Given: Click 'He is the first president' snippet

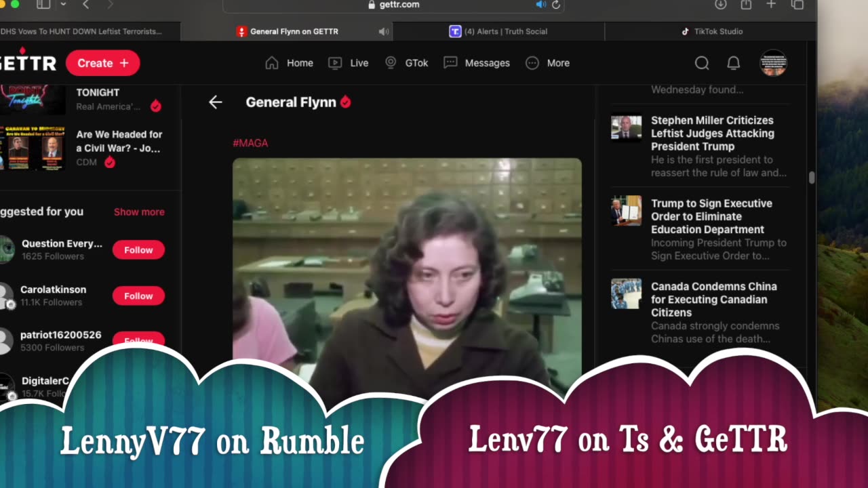Looking at the screenshot, I should 719,166.
